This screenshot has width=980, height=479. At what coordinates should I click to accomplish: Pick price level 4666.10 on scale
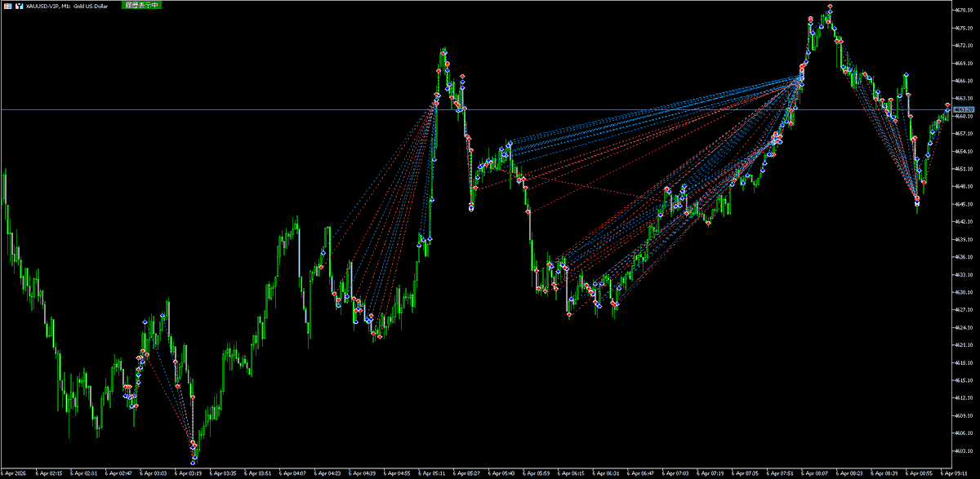(x=964, y=81)
